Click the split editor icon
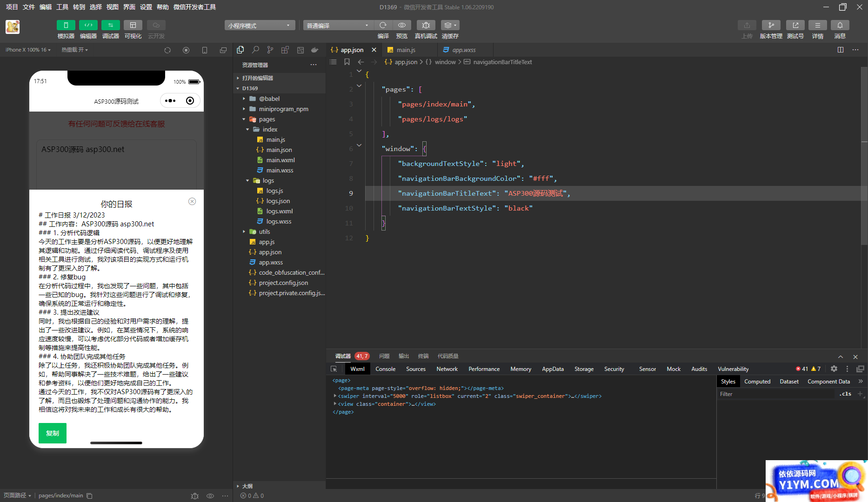 pyautogui.click(x=841, y=50)
